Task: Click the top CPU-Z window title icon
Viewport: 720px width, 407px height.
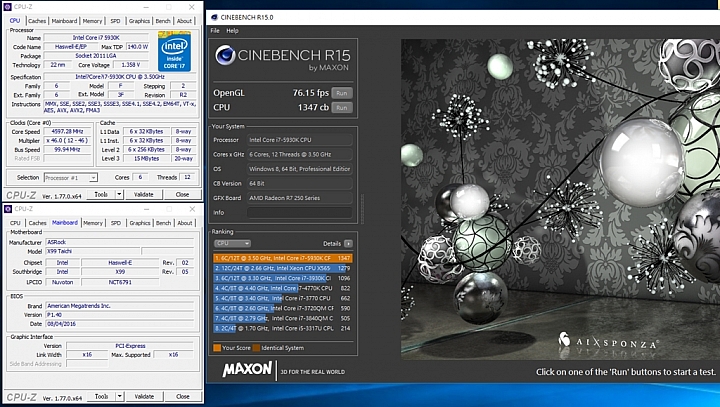Action: tap(7, 7)
